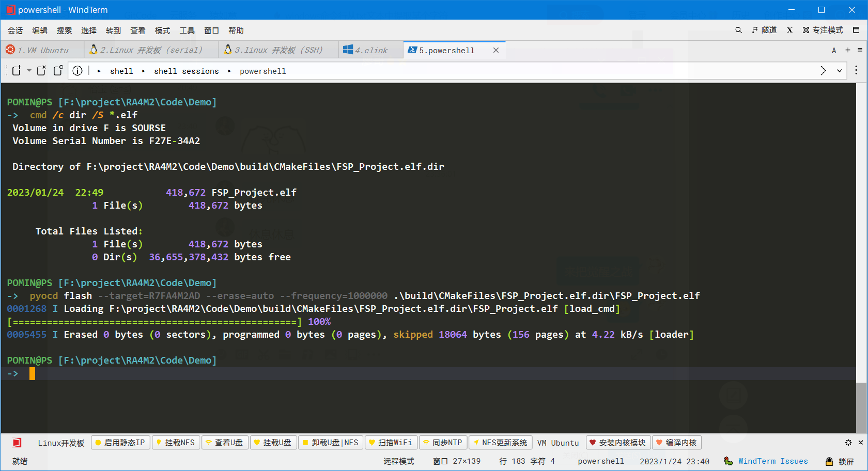The height and width of the screenshot is (471, 868).
Task: Click the X server icon in menu bar
Action: (789, 30)
